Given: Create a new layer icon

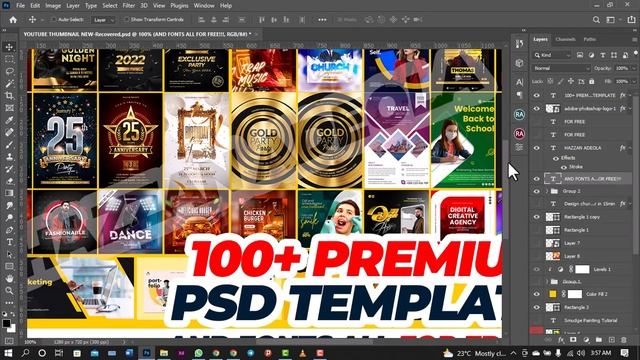Looking at the screenshot, I should [611, 340].
